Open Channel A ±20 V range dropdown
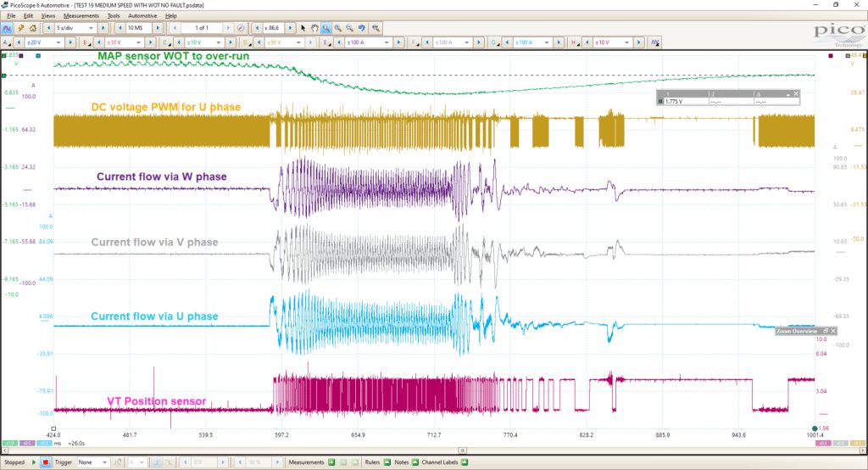The width and height of the screenshot is (868, 470). [45, 42]
